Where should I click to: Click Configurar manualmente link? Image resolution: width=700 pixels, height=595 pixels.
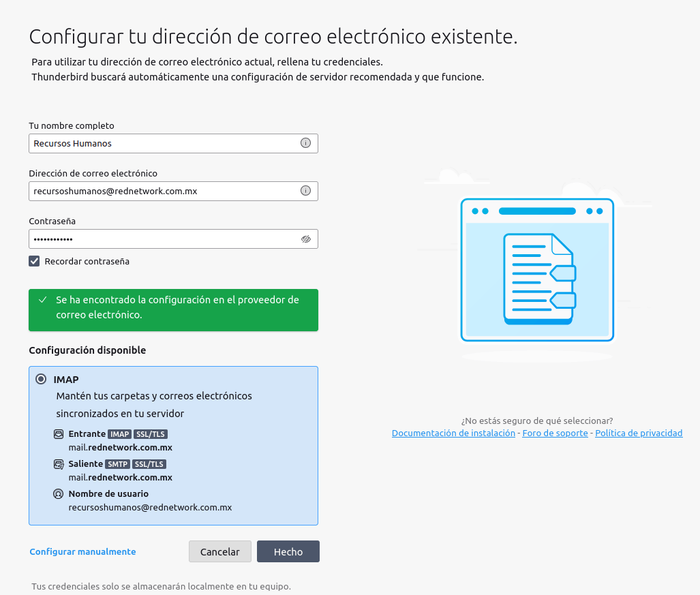pyautogui.click(x=82, y=551)
